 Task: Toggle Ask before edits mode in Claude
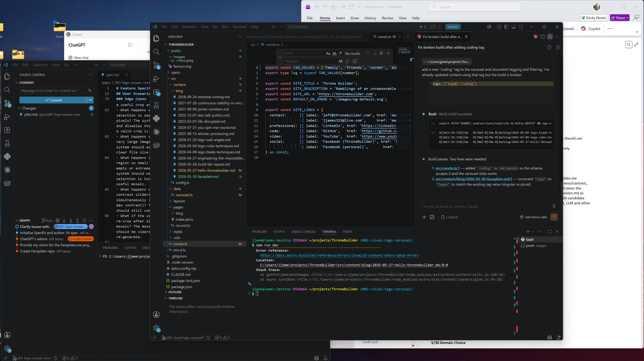pyautogui.click(x=533, y=217)
